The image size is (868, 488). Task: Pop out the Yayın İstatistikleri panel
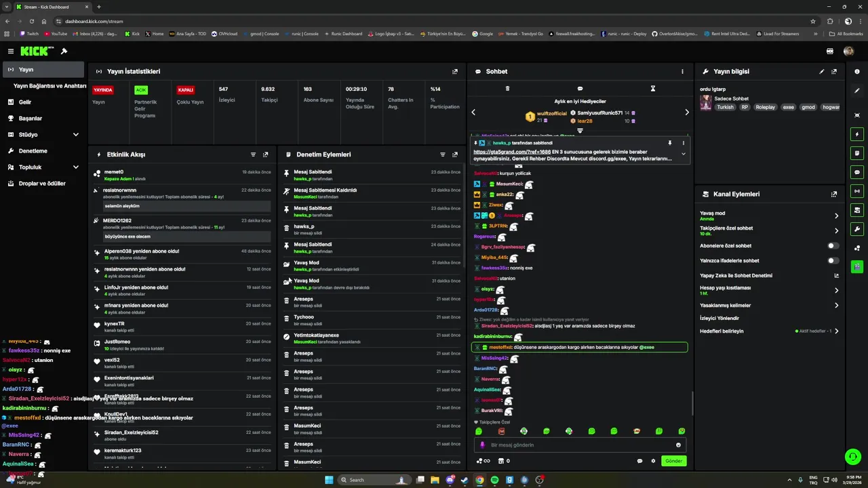click(x=455, y=71)
